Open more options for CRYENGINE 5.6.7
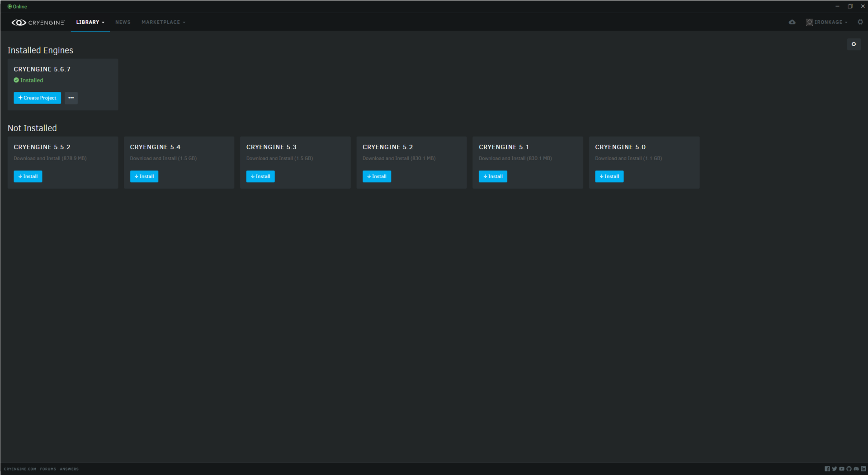This screenshot has height=475, width=868. point(71,98)
